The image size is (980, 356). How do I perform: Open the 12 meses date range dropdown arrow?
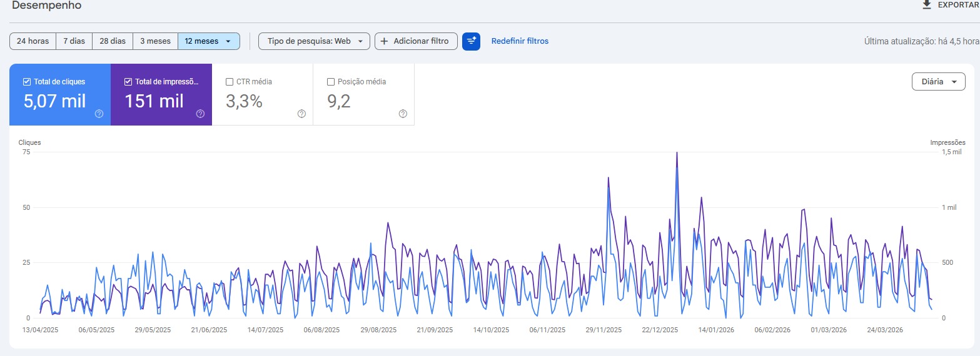point(228,41)
